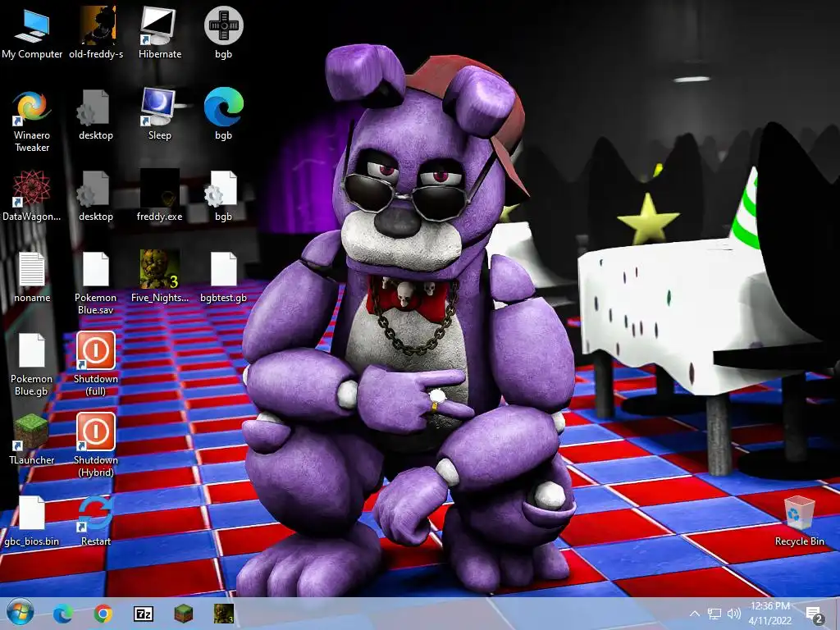Select the desktop file beside freddy.exe

click(96, 196)
